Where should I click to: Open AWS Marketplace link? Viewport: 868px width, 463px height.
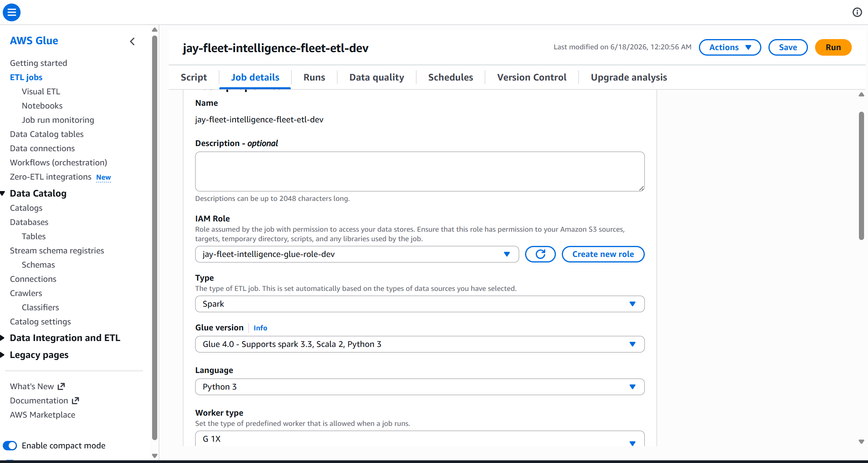tap(42, 415)
